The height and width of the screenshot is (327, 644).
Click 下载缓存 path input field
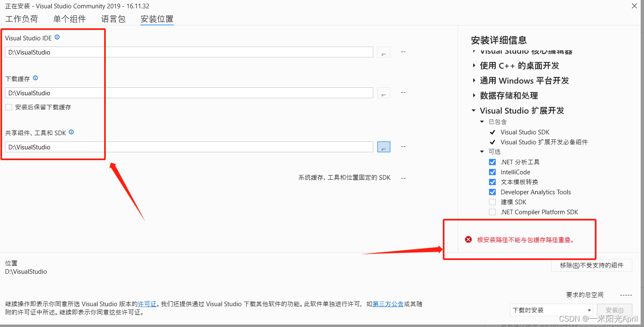point(189,93)
